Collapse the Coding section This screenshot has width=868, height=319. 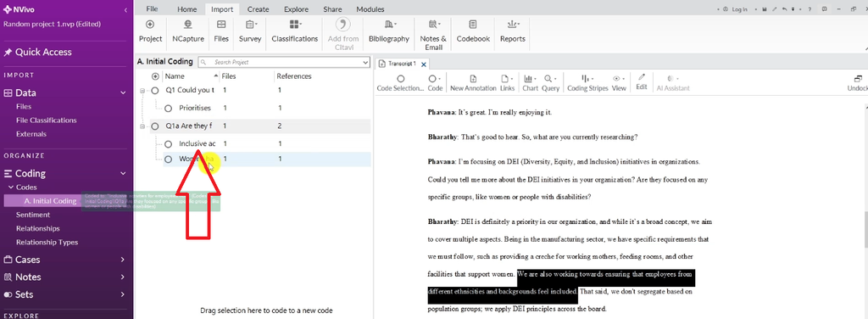124,173
